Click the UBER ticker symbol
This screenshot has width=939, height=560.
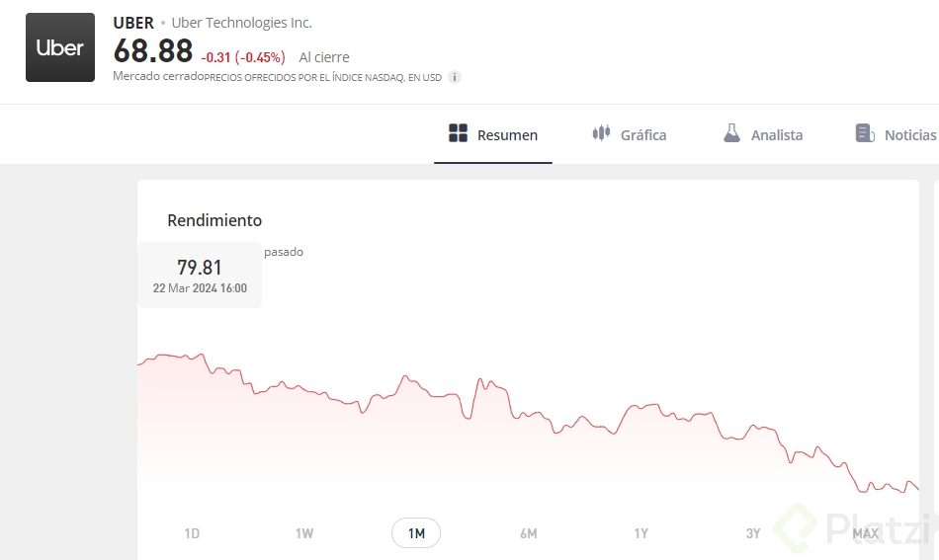(133, 23)
